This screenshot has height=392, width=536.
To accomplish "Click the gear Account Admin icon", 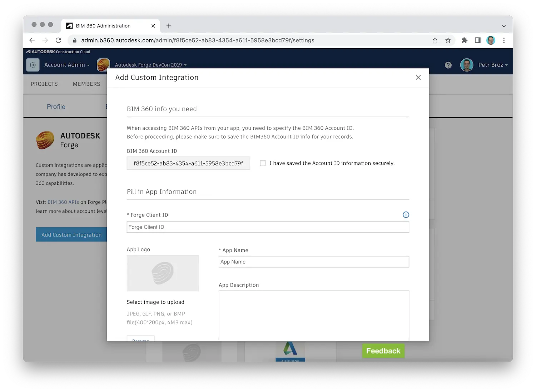I will pos(33,65).
